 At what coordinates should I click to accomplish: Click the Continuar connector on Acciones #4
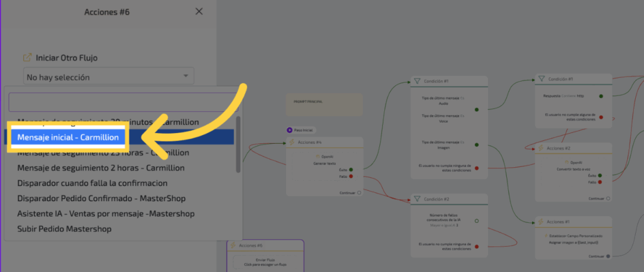point(359,193)
